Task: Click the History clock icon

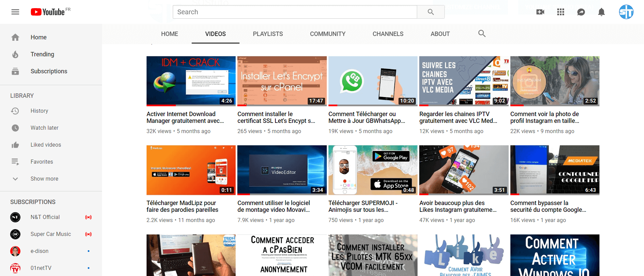Action: [15, 111]
